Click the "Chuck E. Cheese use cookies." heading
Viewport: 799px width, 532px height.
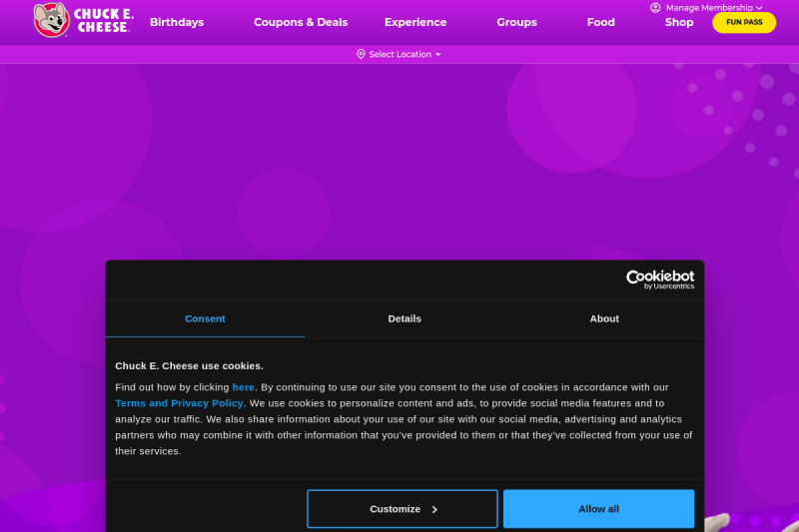(x=189, y=366)
